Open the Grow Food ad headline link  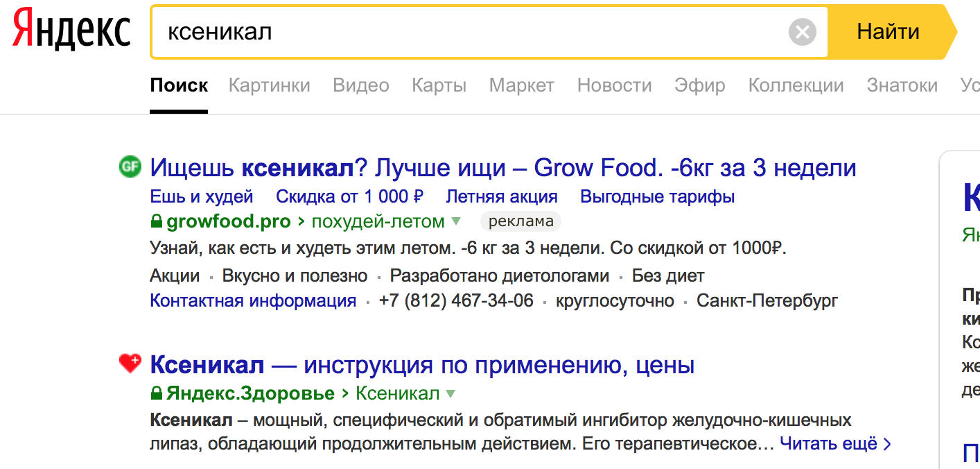(x=502, y=168)
